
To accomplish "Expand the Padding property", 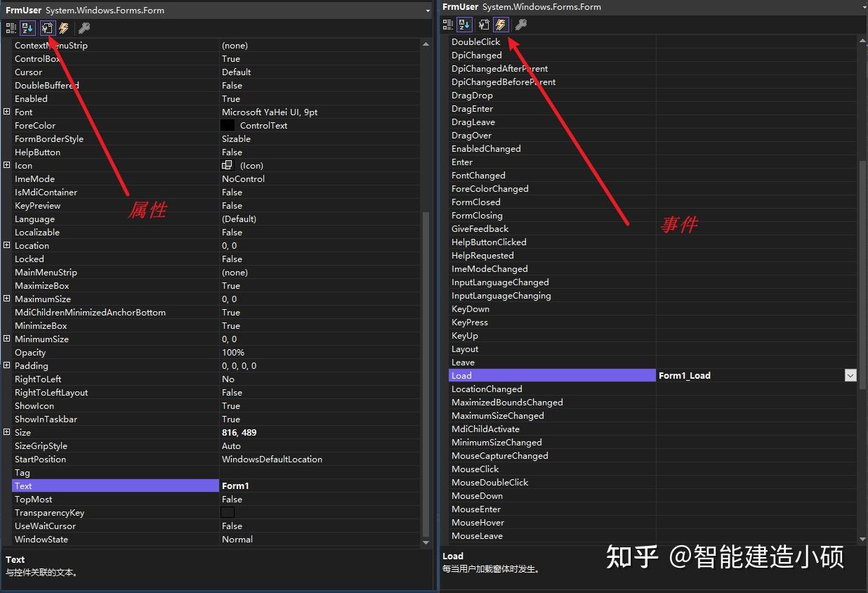I will click(6, 365).
